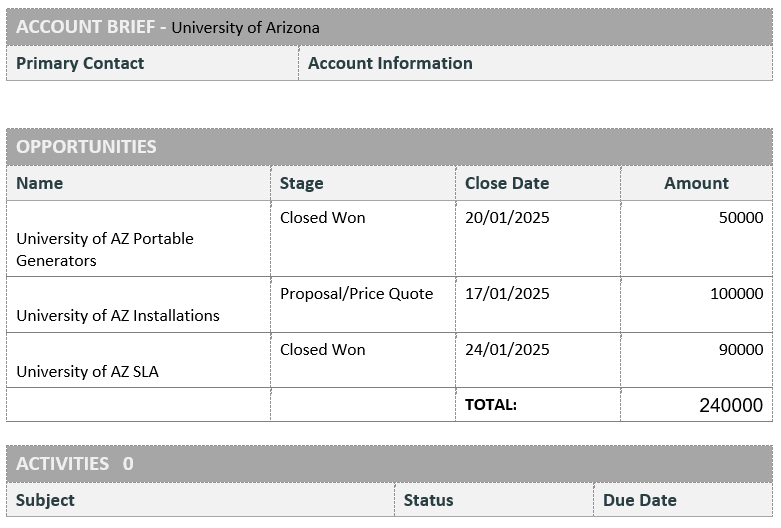781x528 pixels.
Task: Click the Due Date column header
Action: click(x=640, y=500)
